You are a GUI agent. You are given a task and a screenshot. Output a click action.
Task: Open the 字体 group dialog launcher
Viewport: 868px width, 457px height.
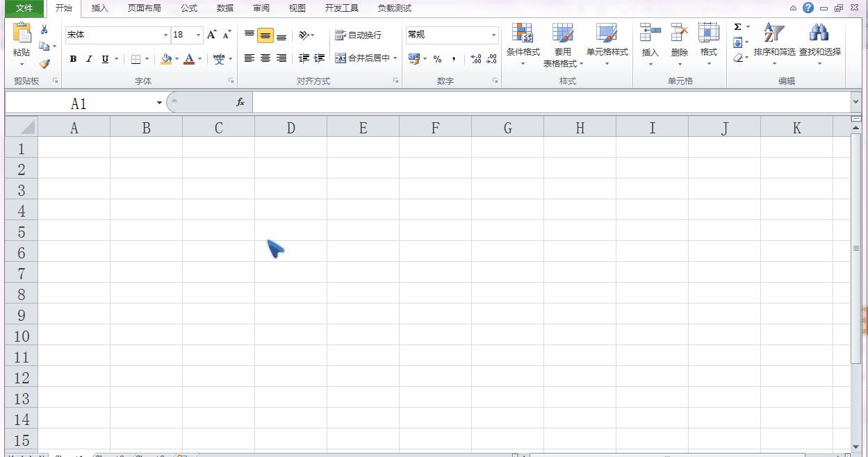(x=231, y=81)
